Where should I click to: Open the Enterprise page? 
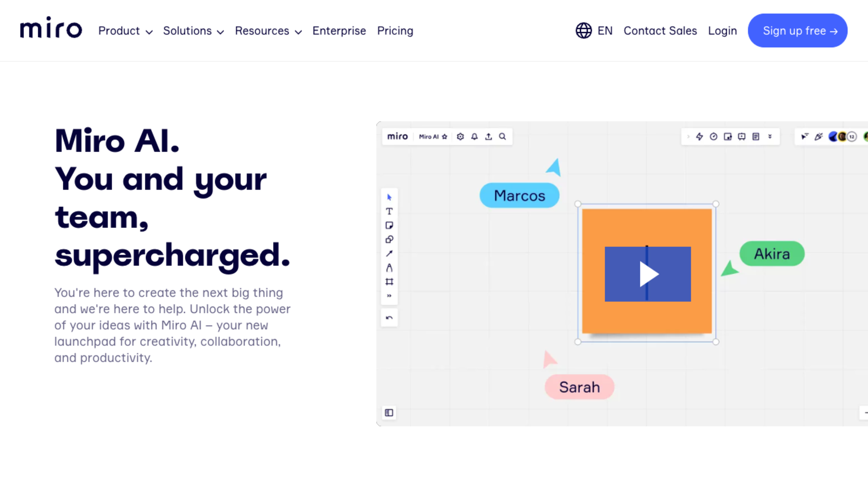click(x=339, y=31)
